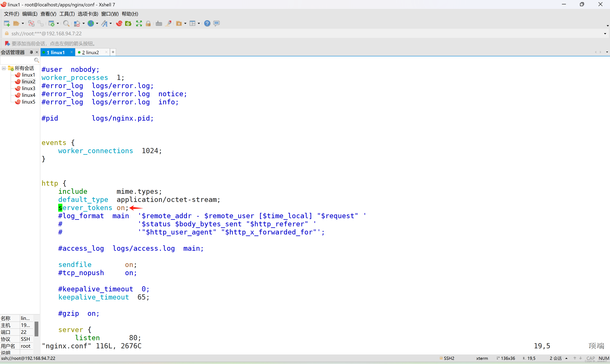Collapse the 所有会话 tree node

click(4, 68)
